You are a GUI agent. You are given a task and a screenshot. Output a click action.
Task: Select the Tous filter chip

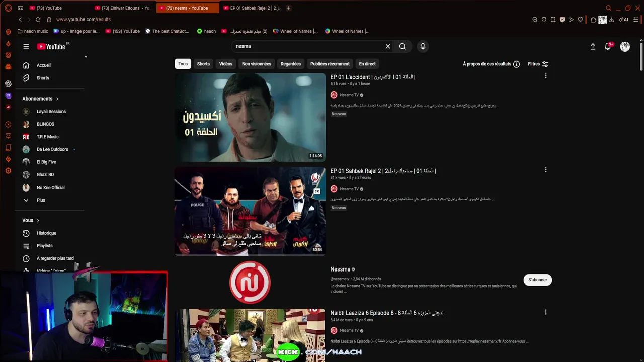(183, 64)
